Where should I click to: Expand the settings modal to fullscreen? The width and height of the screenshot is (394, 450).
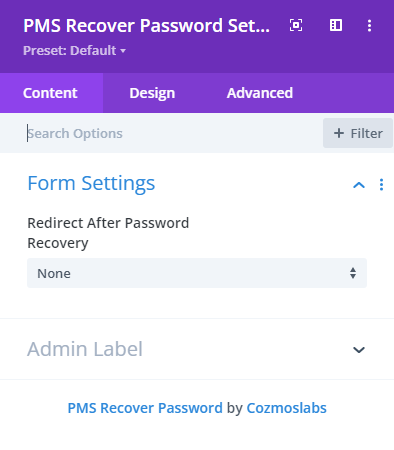(x=296, y=25)
